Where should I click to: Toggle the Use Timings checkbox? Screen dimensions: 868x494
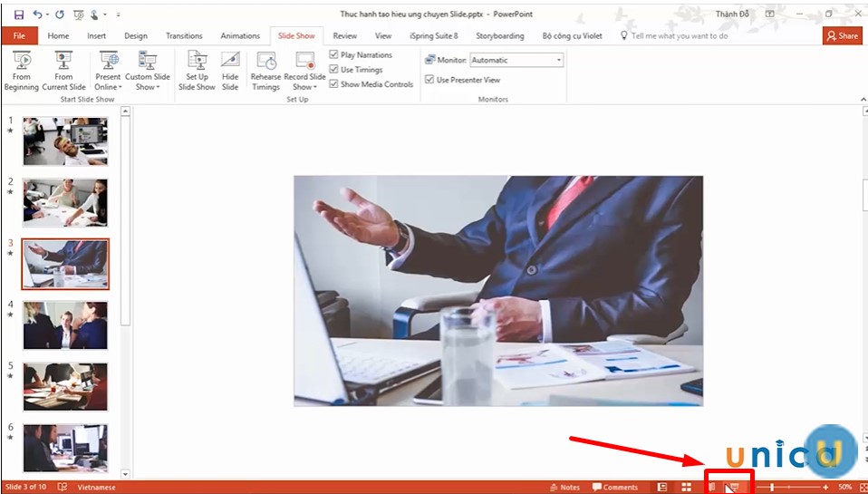[x=334, y=70]
